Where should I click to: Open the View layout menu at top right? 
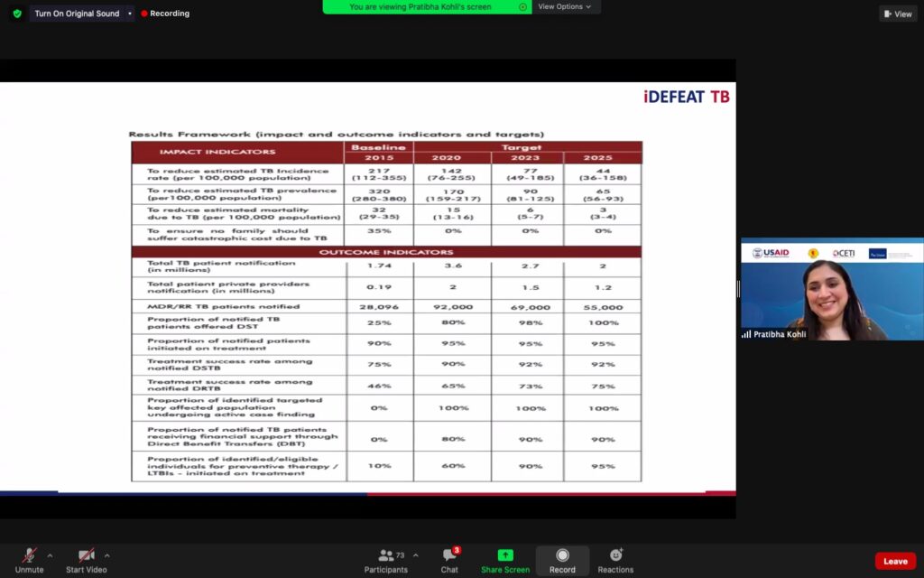(898, 14)
